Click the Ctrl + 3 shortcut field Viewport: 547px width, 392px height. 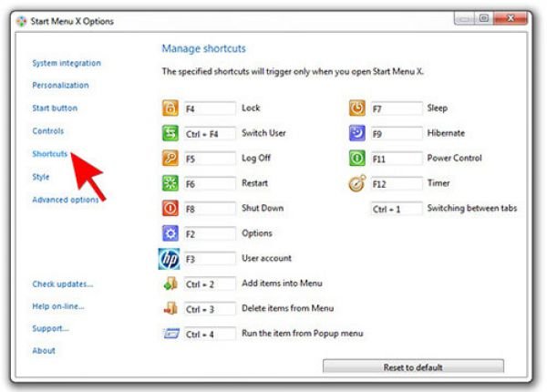(210, 309)
